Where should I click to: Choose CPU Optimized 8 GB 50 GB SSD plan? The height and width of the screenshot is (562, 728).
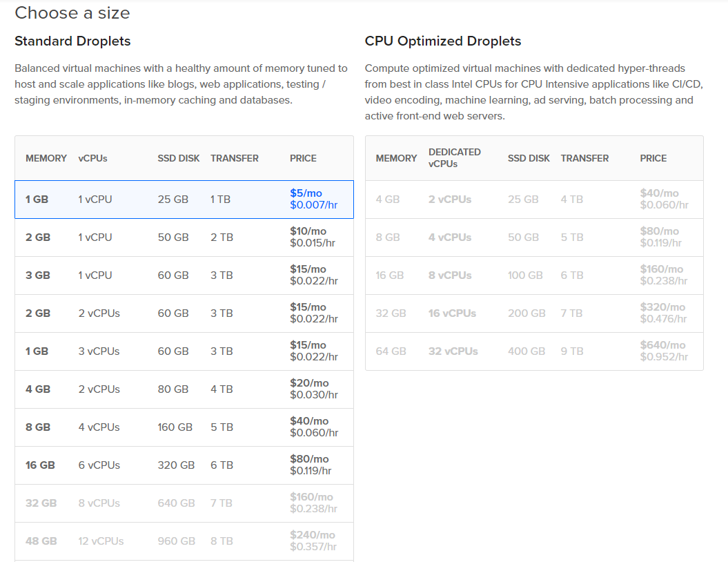[534, 238]
